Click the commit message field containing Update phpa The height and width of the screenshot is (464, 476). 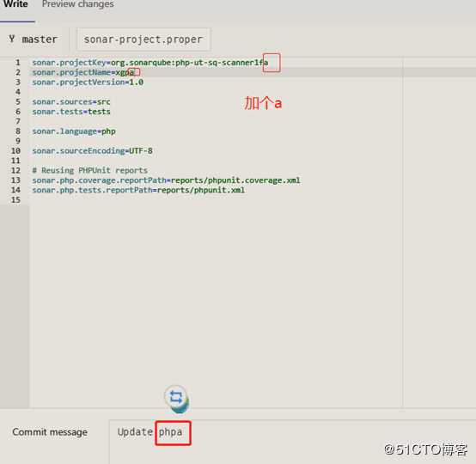pos(292,442)
